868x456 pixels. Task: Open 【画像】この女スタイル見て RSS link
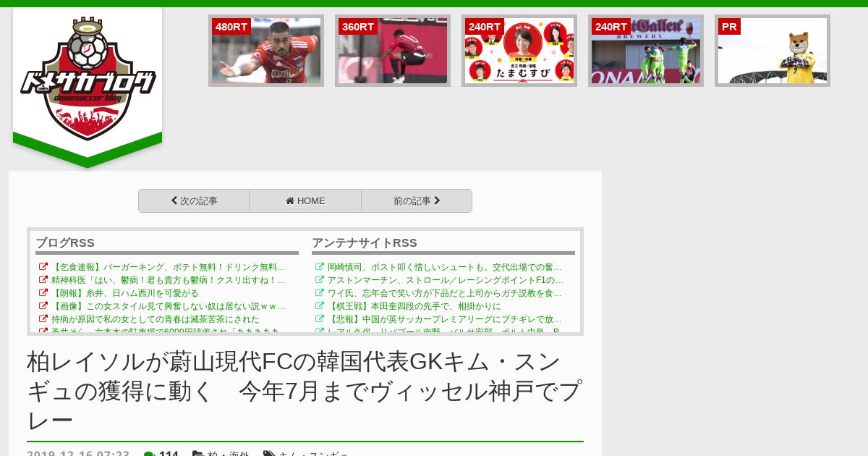tap(169, 306)
